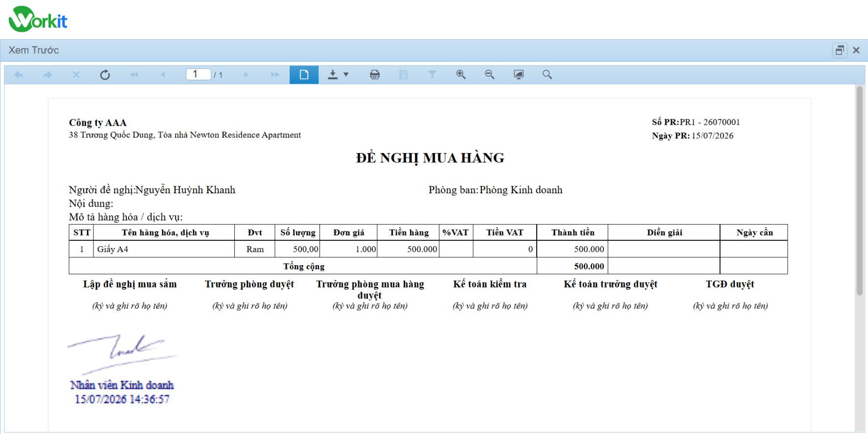The width and height of the screenshot is (868, 434).
Task: Close the Xem Trước preview window
Action: coord(856,50)
